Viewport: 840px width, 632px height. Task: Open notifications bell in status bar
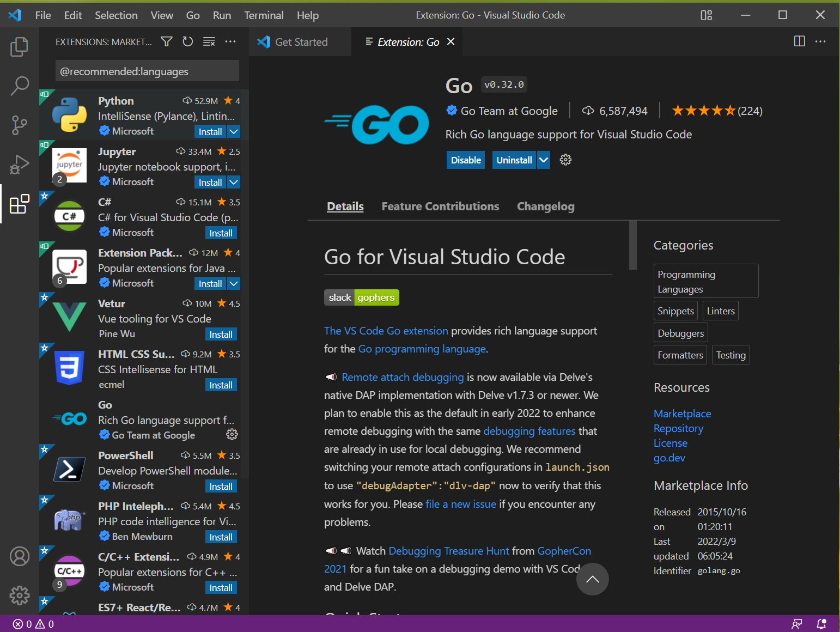coord(821,624)
